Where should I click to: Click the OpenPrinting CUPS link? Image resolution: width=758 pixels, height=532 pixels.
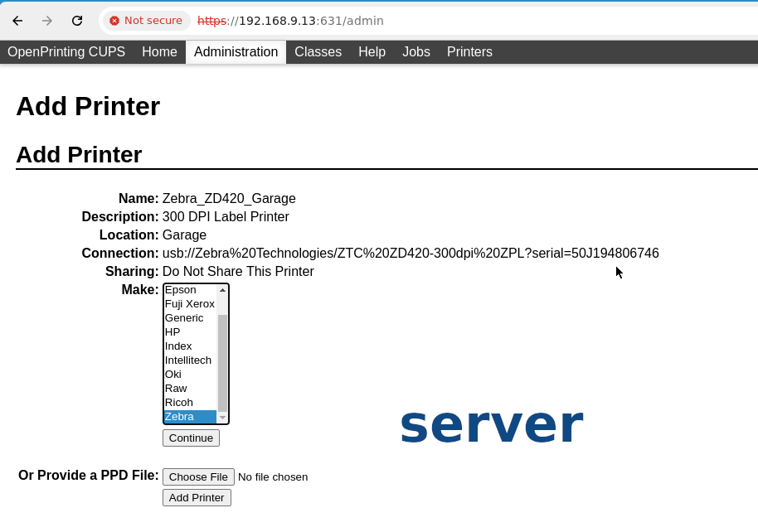[x=66, y=52]
